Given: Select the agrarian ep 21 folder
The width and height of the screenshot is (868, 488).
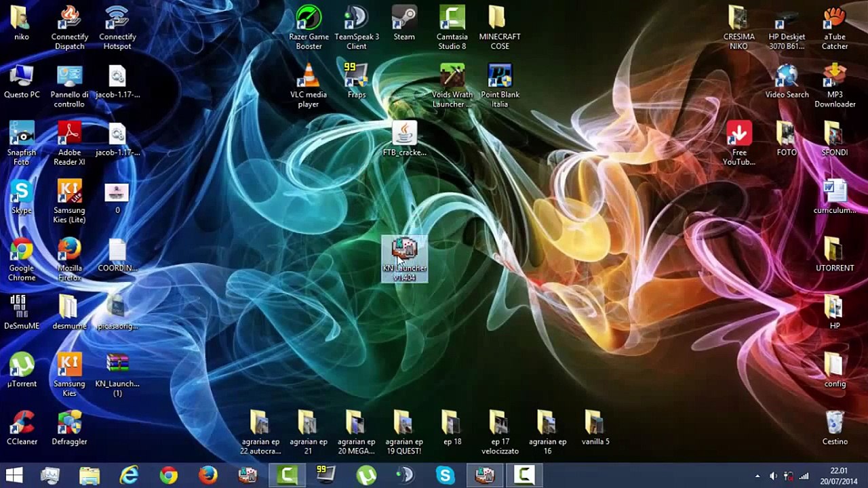Looking at the screenshot, I should tap(309, 432).
